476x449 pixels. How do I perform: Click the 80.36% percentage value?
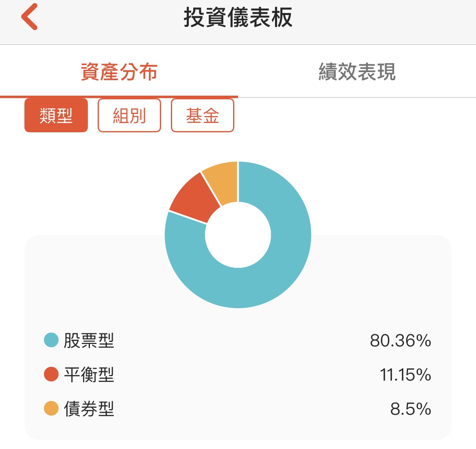[402, 341]
